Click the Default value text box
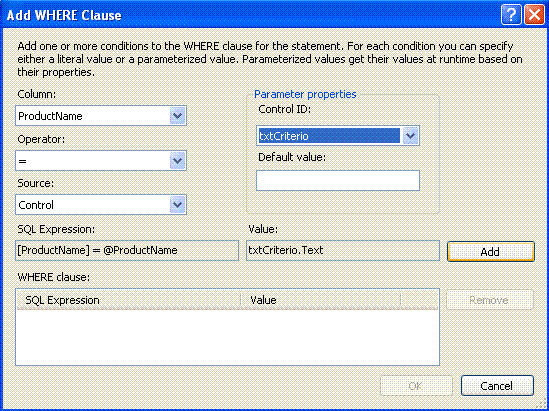Viewport: 549px width, 411px height. (x=338, y=181)
